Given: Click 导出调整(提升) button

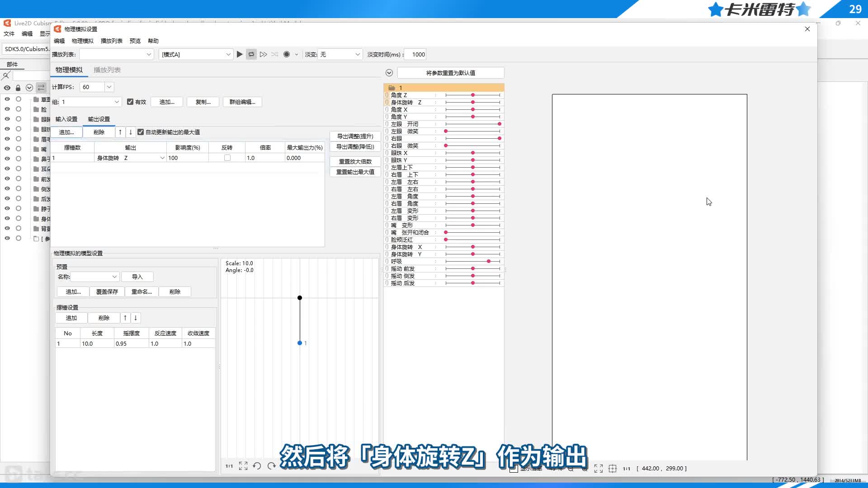Looking at the screenshot, I should click(355, 136).
